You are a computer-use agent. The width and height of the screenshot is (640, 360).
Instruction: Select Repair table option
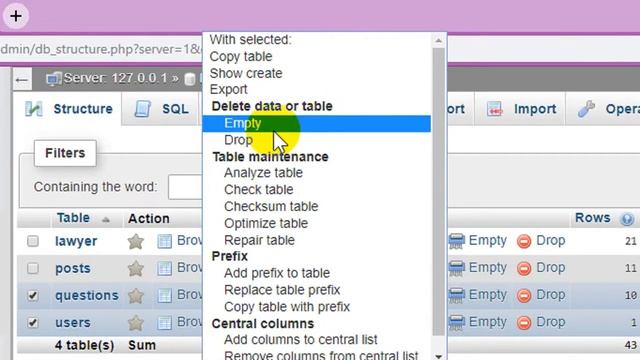click(x=316, y=240)
